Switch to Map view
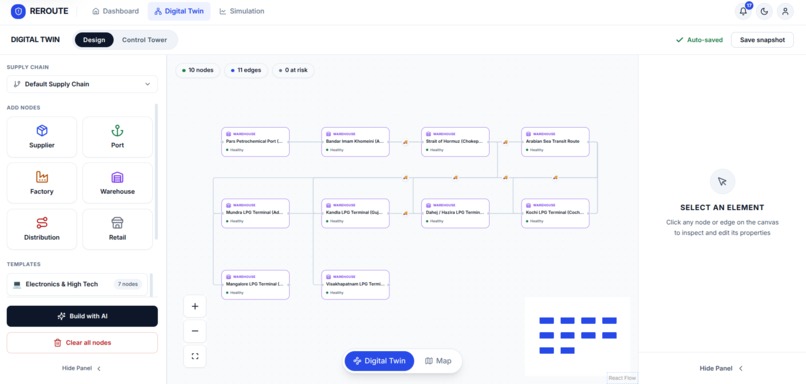The height and width of the screenshot is (384, 806). pos(438,361)
